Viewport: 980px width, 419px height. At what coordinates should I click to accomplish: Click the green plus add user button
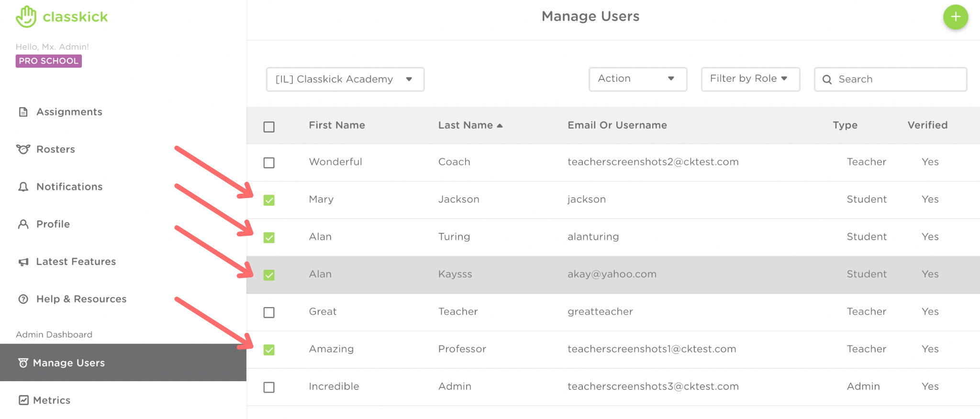click(x=955, y=17)
